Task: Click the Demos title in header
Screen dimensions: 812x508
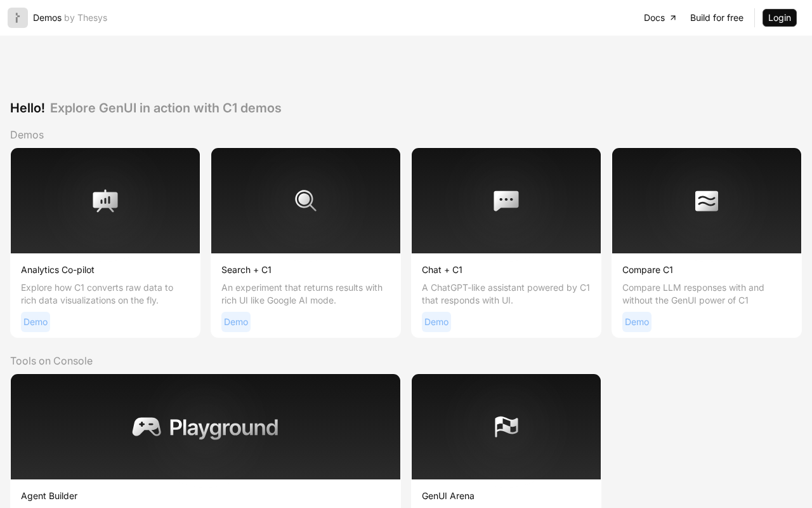Action: click(x=47, y=18)
